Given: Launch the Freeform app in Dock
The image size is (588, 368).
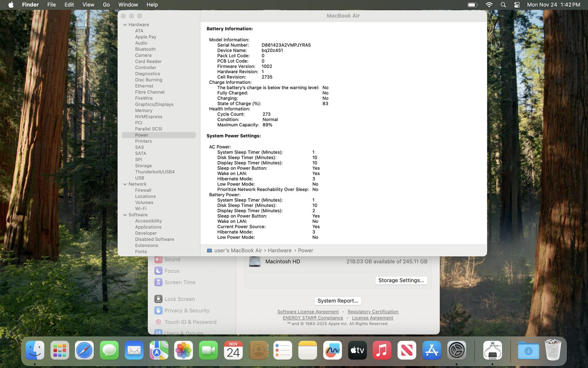Looking at the screenshot, I should click(332, 350).
